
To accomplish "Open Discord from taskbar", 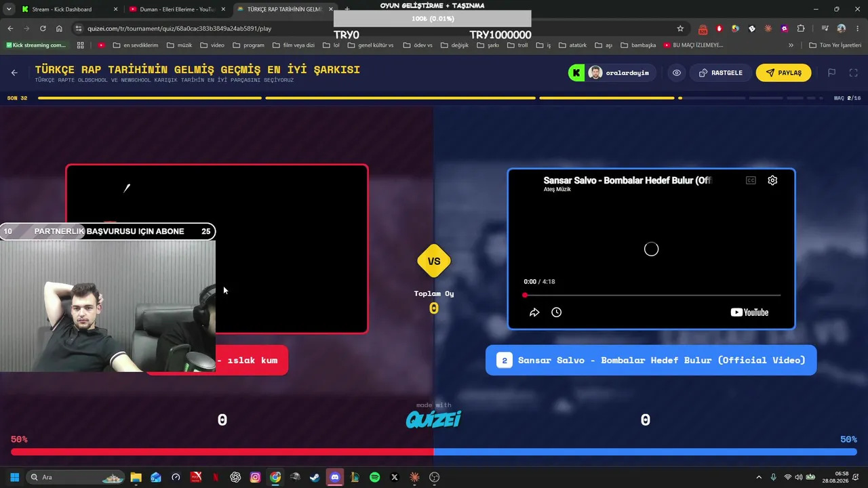I will tap(334, 477).
